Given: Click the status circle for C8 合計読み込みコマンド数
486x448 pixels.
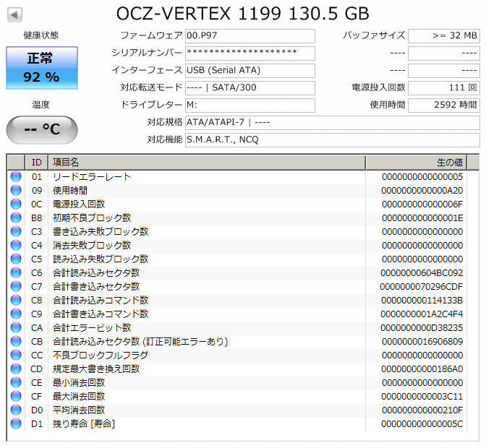Looking at the screenshot, I should pos(16,300).
